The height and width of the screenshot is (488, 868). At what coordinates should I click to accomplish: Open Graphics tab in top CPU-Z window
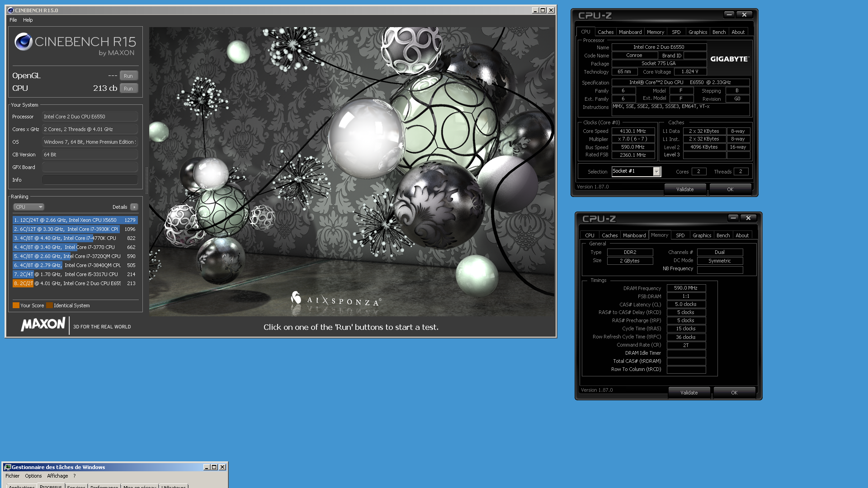pos(698,32)
